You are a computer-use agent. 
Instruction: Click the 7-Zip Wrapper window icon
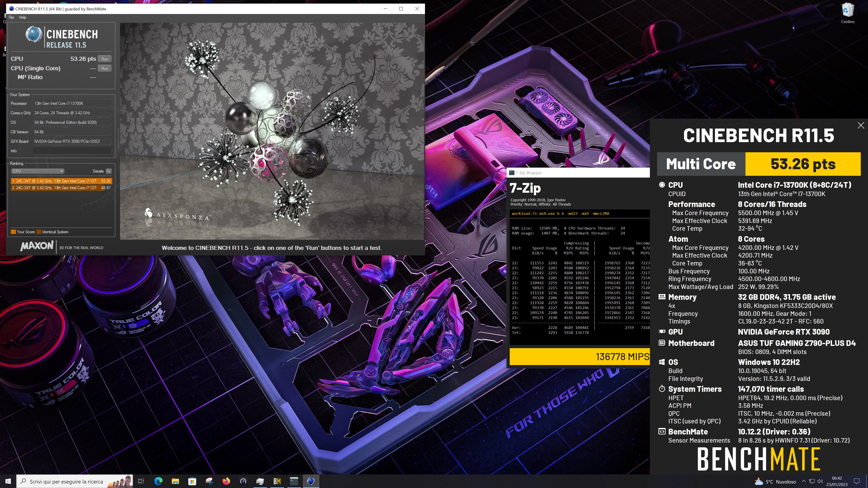512,173
